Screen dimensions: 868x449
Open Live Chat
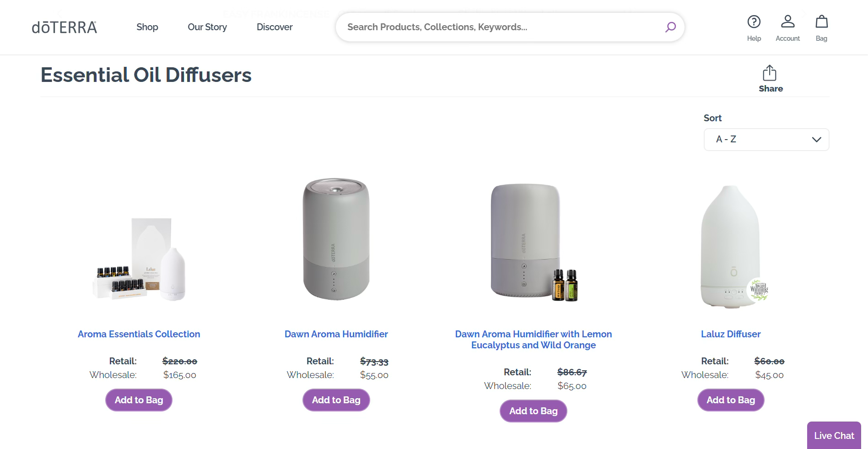tap(834, 436)
